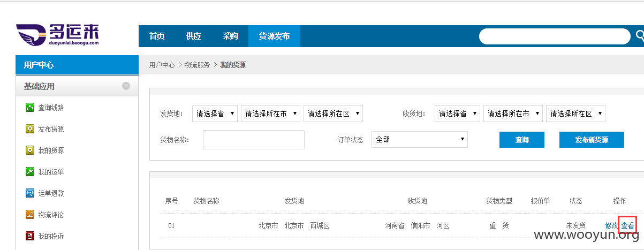Click the 重 货 cargo type cell

click(499, 225)
